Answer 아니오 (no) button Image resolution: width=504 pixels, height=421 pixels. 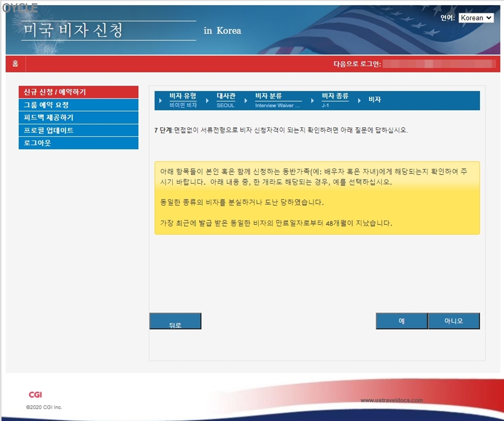454,321
